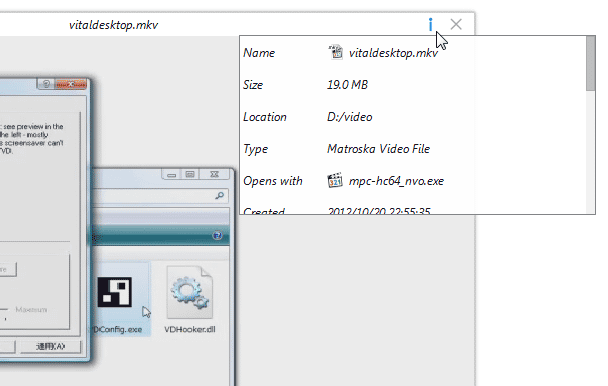Click the Type label in the info panel
Image resolution: width=608 pixels, height=386 pixels.
coord(256,149)
